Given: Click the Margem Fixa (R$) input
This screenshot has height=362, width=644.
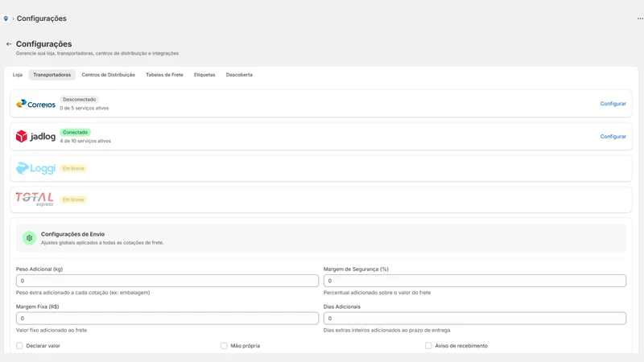Looking at the screenshot, I should (x=167, y=318).
